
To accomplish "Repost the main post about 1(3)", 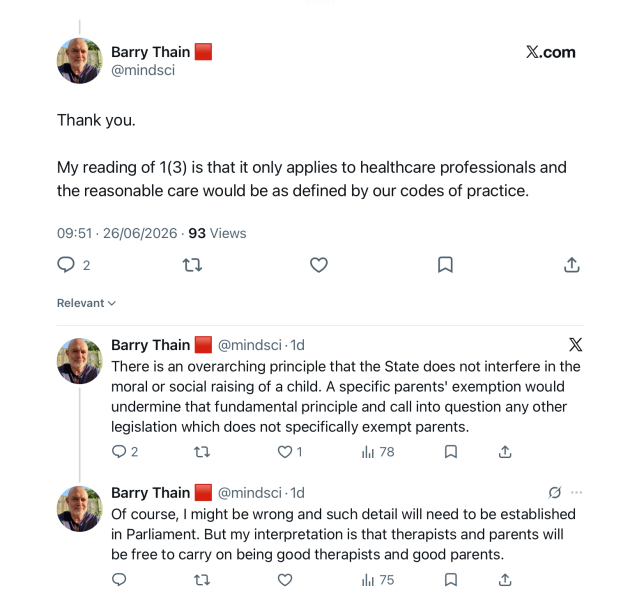I will [192, 265].
